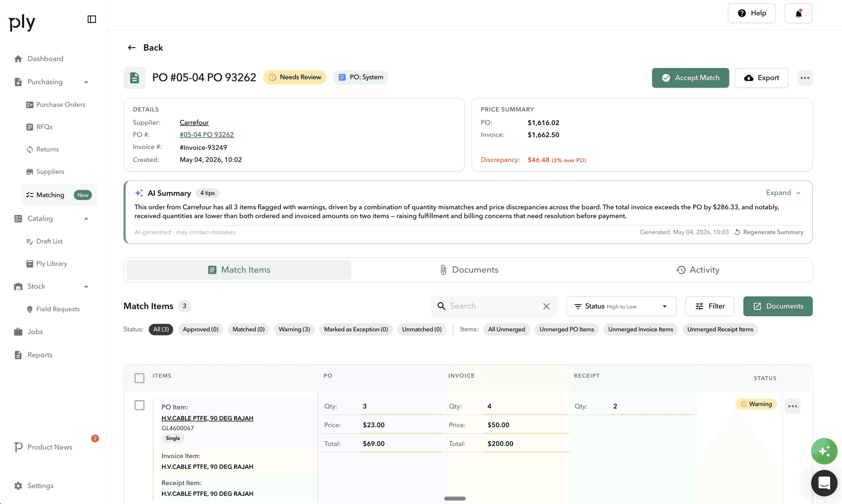The image size is (842, 504).
Task: Open Field Requests page
Action: 58,309
